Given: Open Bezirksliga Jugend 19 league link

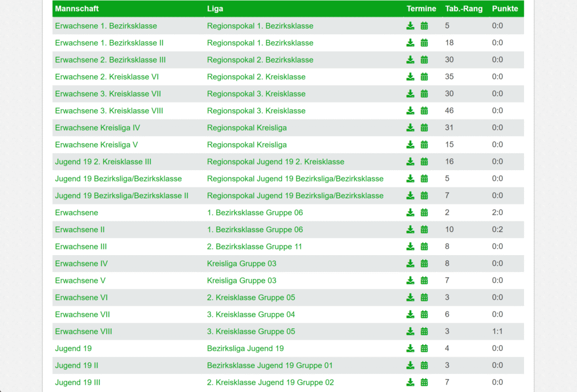Looking at the screenshot, I should click(x=245, y=349).
